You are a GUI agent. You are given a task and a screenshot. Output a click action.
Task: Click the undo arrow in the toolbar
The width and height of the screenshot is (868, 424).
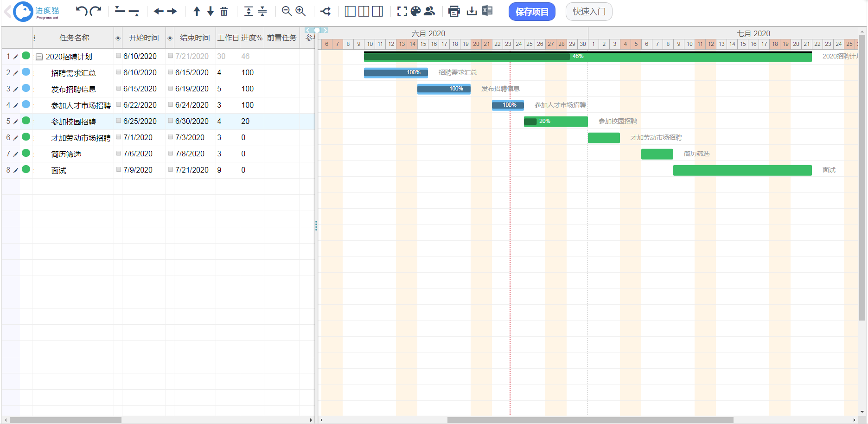pyautogui.click(x=82, y=11)
